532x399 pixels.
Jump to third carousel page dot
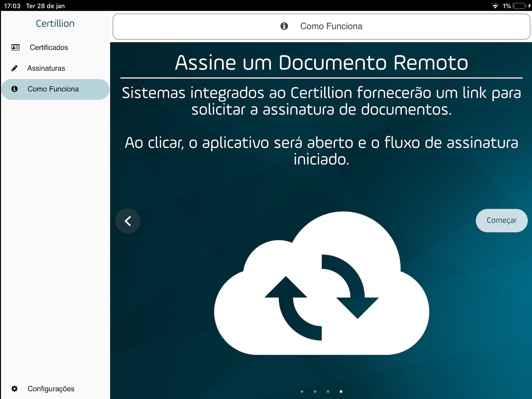[x=328, y=392]
